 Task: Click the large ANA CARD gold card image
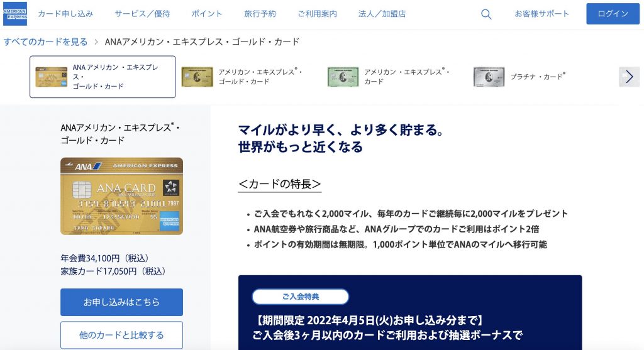pos(121,196)
